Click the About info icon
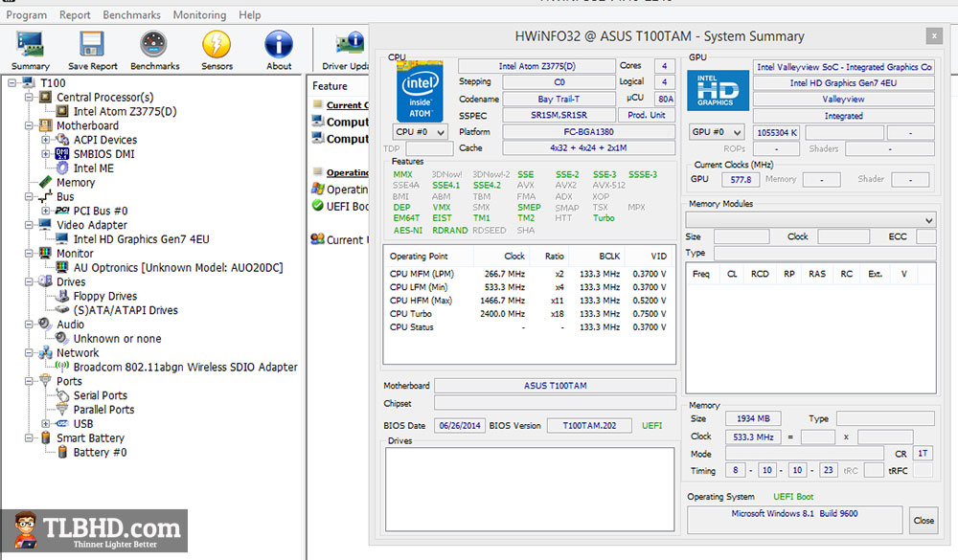958x560 pixels. click(279, 45)
